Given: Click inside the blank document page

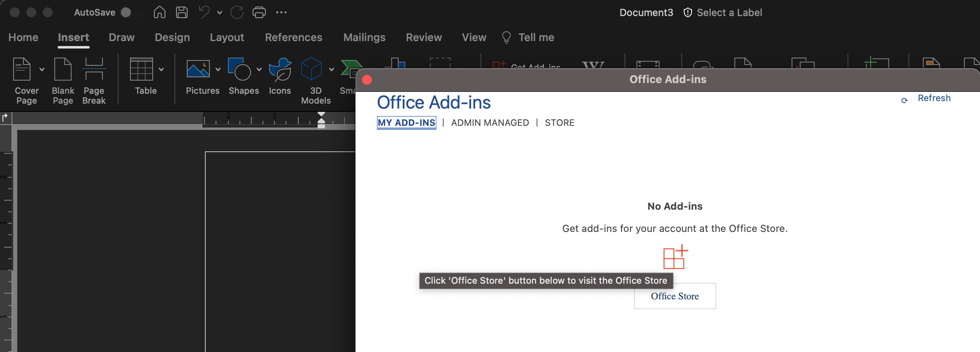Looking at the screenshot, I should click(280, 251).
